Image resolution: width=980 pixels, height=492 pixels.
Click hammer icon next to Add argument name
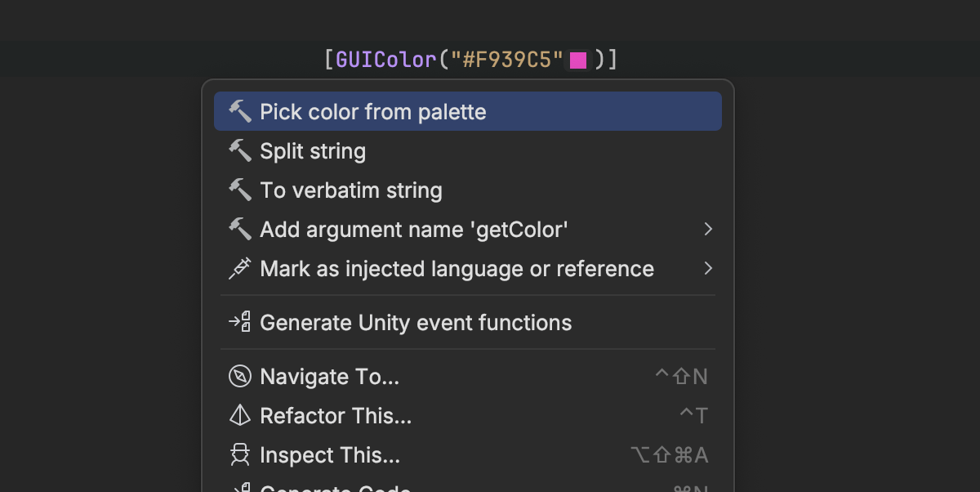point(239,229)
